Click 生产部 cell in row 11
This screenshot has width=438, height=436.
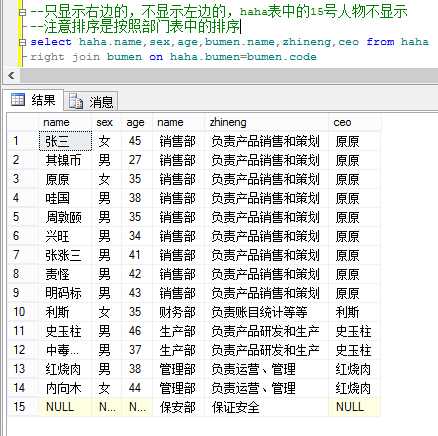(x=179, y=331)
